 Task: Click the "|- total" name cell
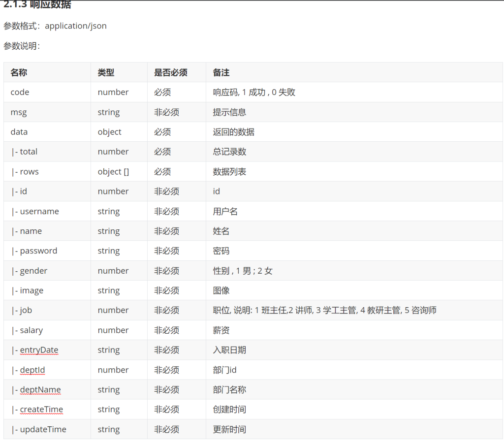tap(25, 152)
